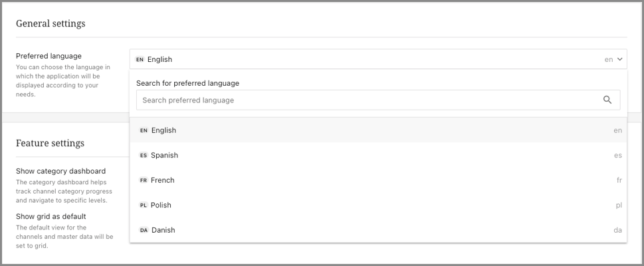Choose Spanish as preferred language
This screenshot has width=644, height=266.
(164, 156)
